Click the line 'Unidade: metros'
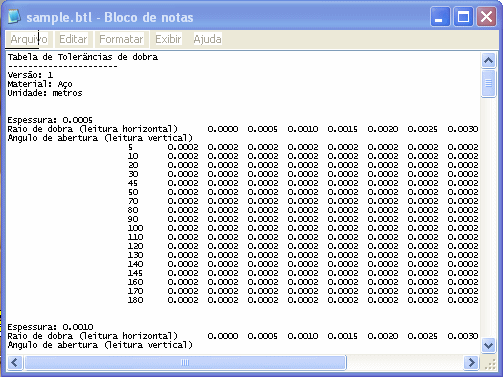 [x=45, y=93]
